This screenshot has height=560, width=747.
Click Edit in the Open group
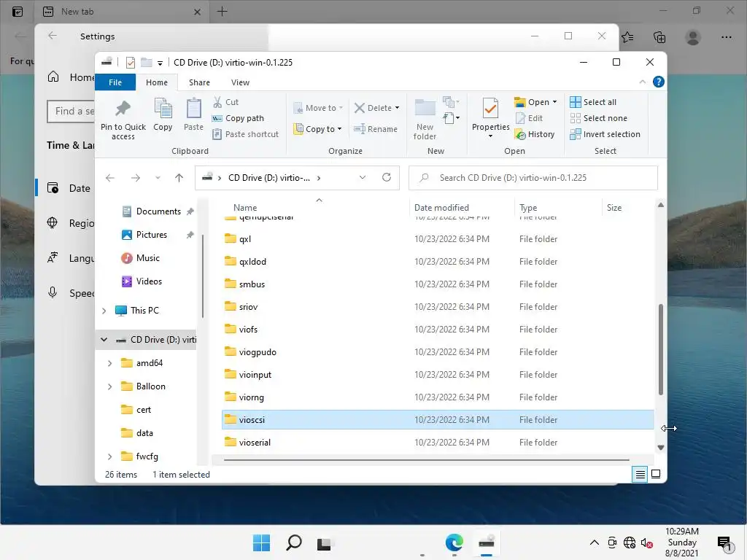(x=530, y=118)
